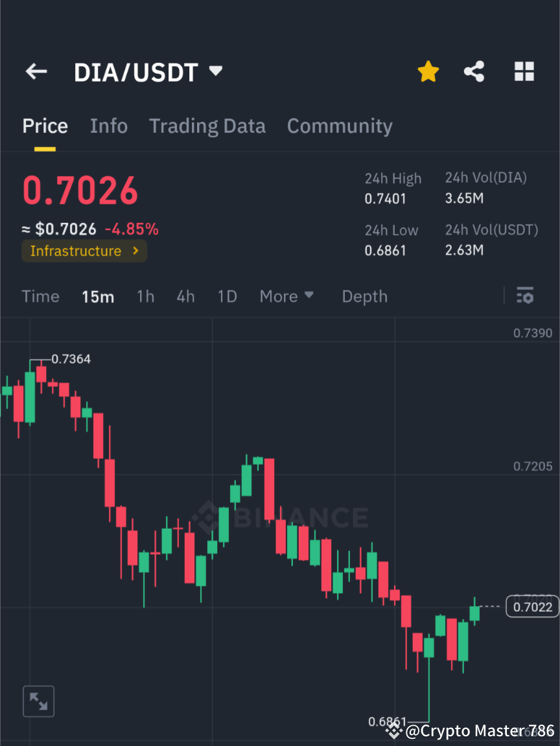The width and height of the screenshot is (560, 746).
Task: Expand the More timeframe options dropdown
Action: (286, 296)
